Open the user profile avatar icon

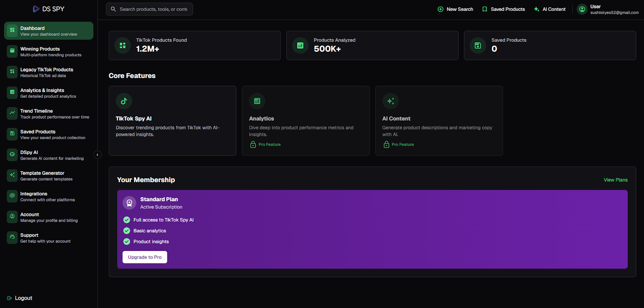[x=582, y=9]
